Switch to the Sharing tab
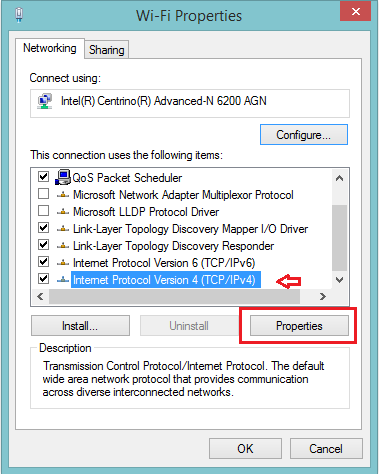The width and height of the screenshot is (379, 474). (x=107, y=50)
